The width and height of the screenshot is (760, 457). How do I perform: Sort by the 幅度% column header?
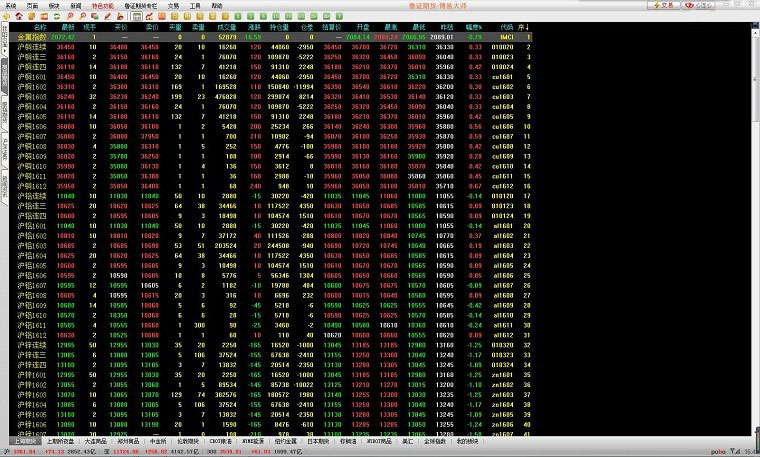(474, 27)
